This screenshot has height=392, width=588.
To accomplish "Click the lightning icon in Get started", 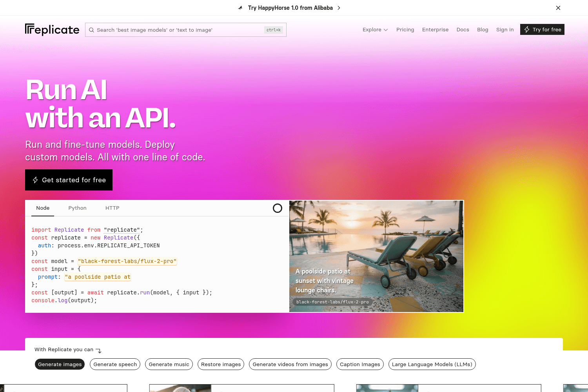I will coord(35,180).
